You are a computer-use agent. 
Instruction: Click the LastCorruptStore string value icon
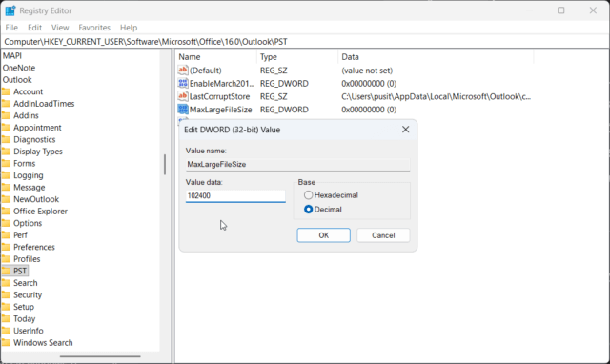tap(183, 96)
